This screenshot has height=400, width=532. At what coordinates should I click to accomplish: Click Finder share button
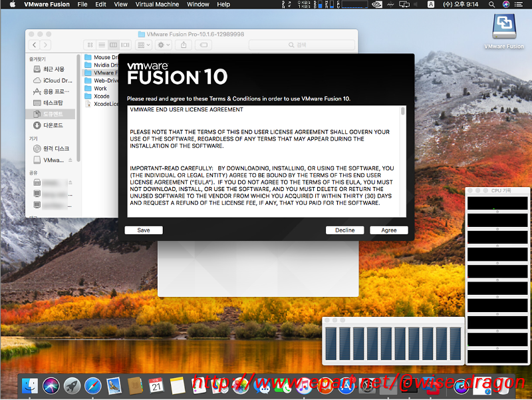click(x=184, y=45)
